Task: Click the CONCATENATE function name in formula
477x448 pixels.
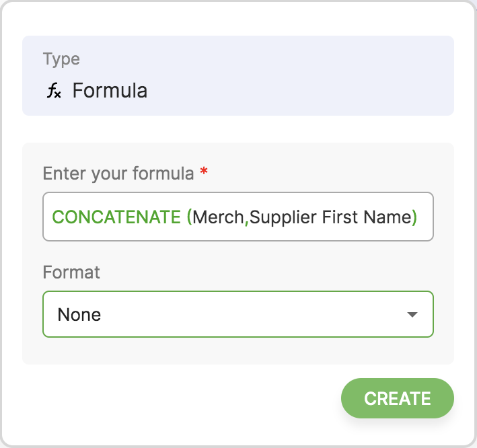Action: click(116, 217)
